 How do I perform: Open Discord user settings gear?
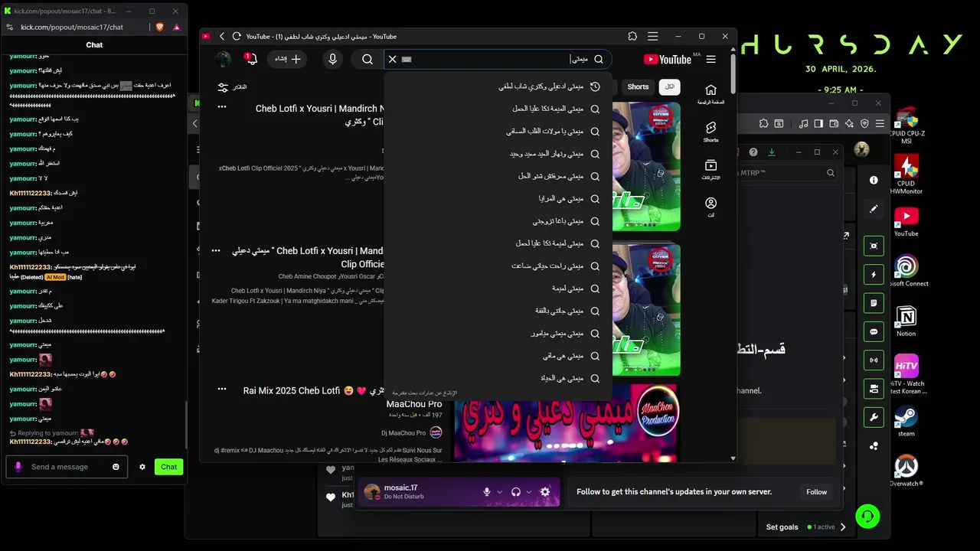[545, 492]
